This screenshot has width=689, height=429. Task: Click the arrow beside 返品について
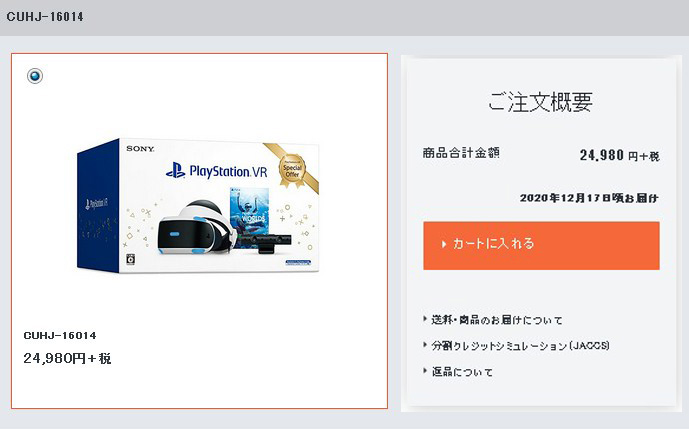point(425,371)
